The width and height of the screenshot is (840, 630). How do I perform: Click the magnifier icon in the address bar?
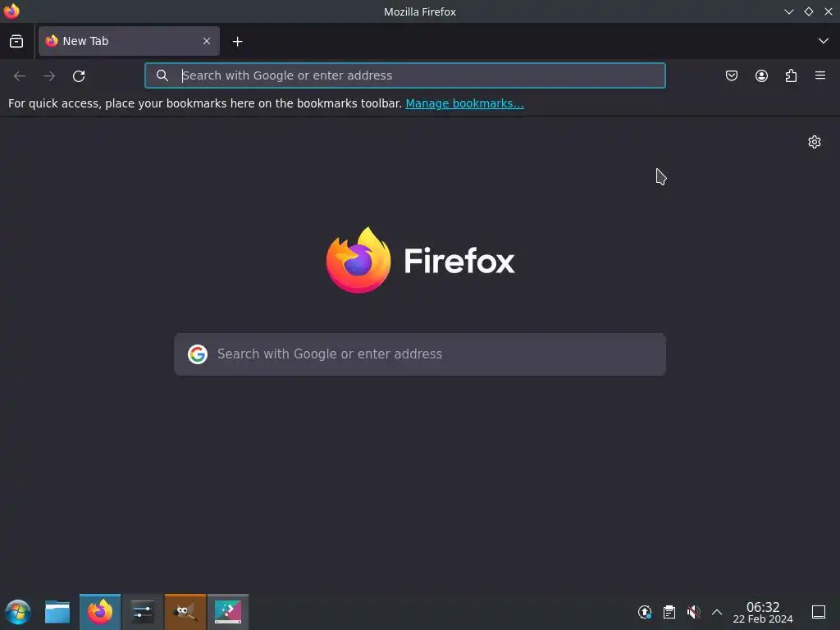click(162, 75)
